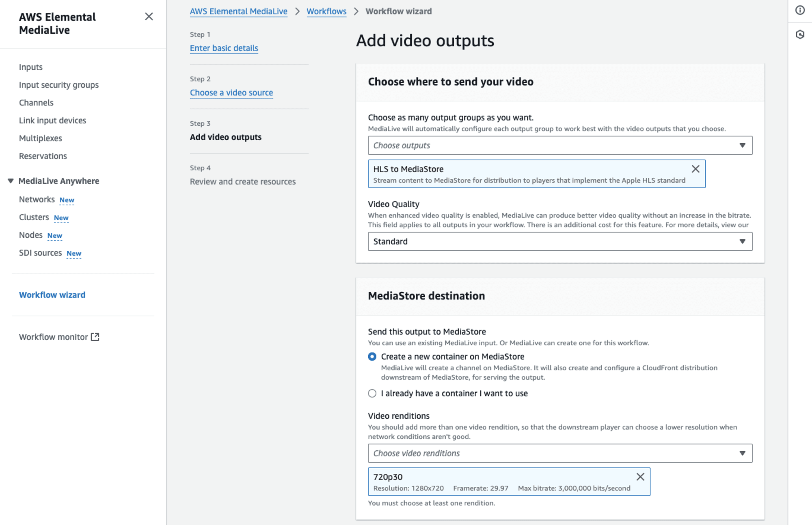Click the Resolution 1280x720 text
This screenshot has width=812, height=525.
click(x=408, y=488)
